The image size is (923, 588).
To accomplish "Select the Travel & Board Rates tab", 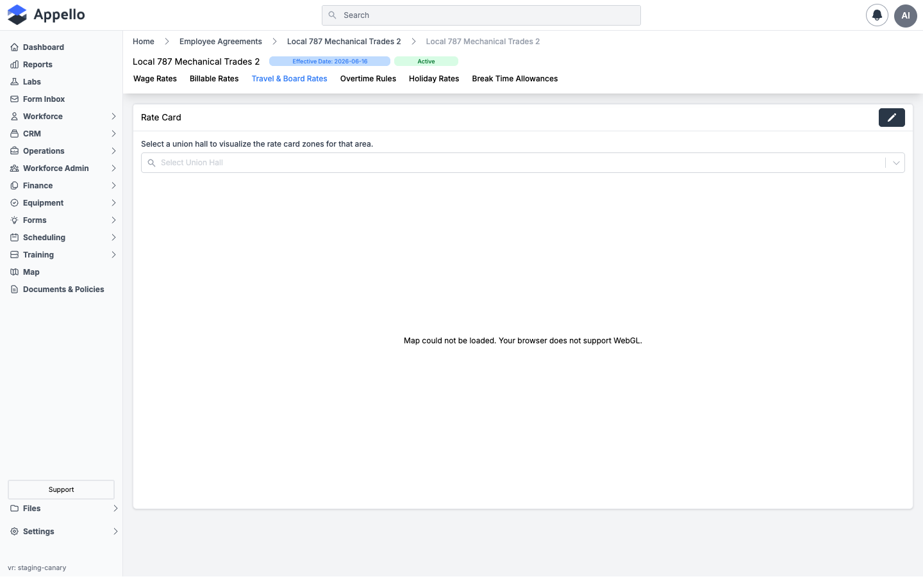I will tap(289, 79).
